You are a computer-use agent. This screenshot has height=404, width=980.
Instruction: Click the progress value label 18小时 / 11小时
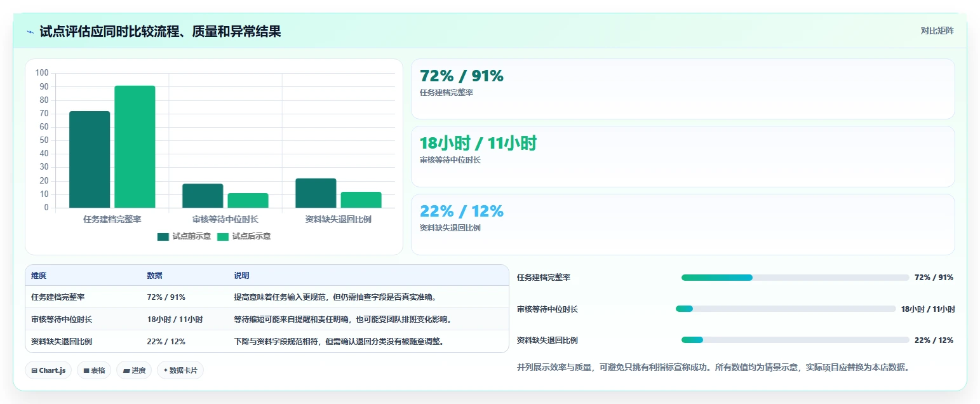coord(928,309)
